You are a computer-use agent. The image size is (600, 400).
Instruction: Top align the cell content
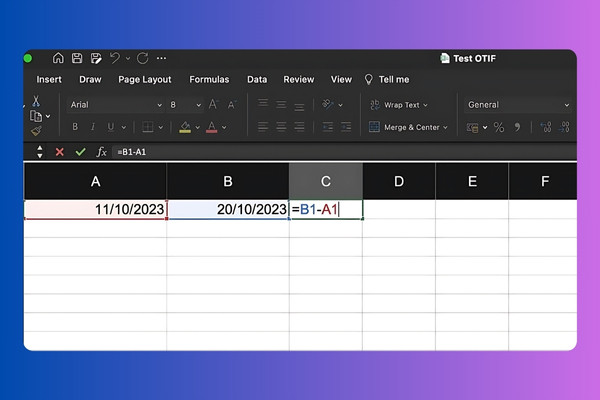coord(263,103)
